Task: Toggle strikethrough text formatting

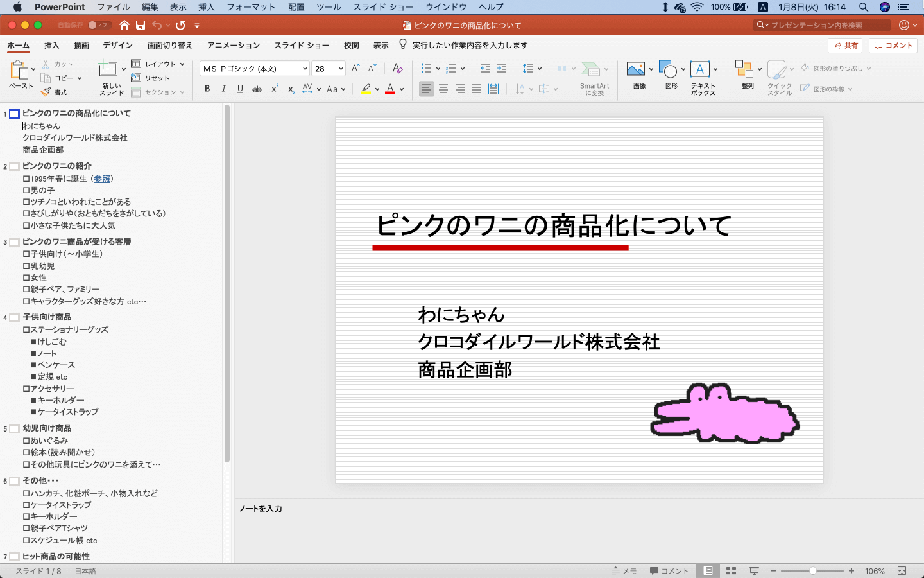Action: [x=257, y=89]
